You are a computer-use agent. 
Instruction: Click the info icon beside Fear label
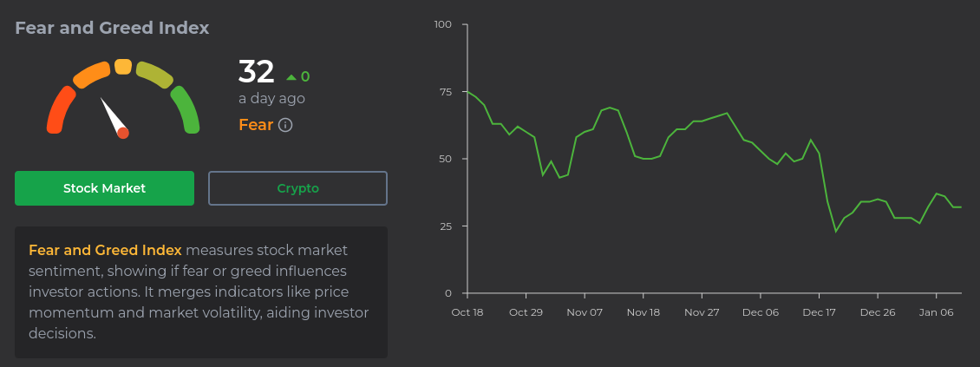point(285,125)
